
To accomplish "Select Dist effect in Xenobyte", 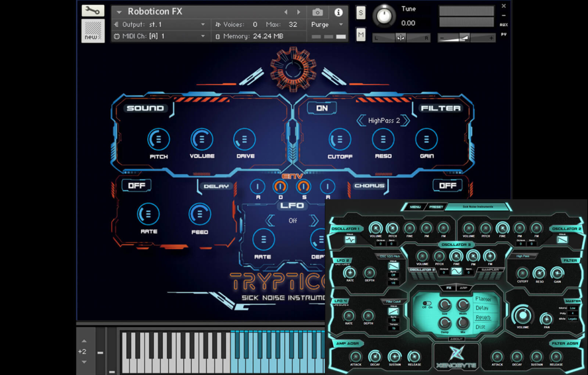I will tap(480, 327).
